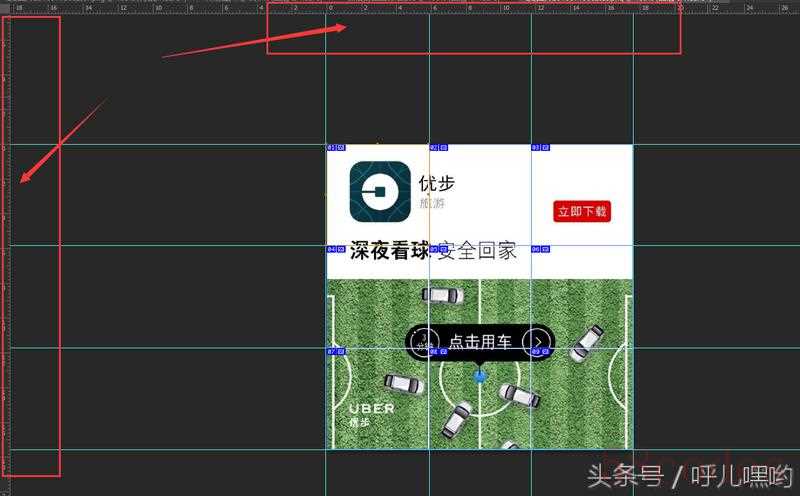Click the 安全回家 headline text
800x496 pixels.
point(477,251)
